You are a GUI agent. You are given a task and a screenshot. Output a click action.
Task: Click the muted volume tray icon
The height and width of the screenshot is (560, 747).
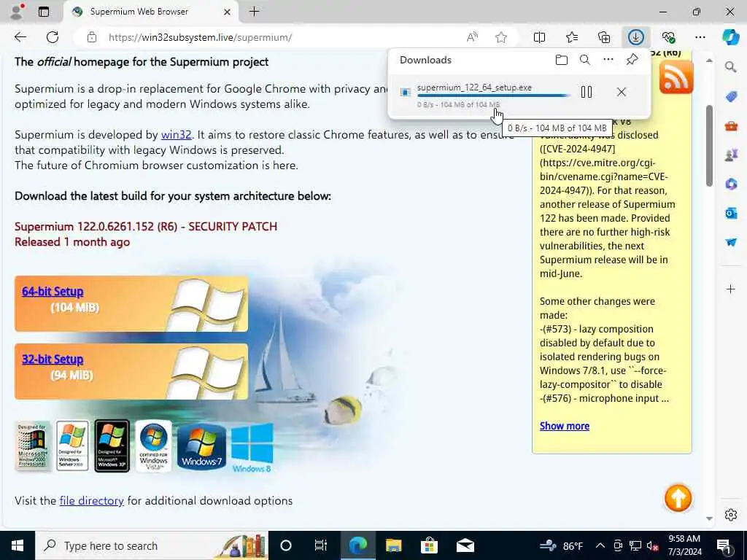coord(652,545)
